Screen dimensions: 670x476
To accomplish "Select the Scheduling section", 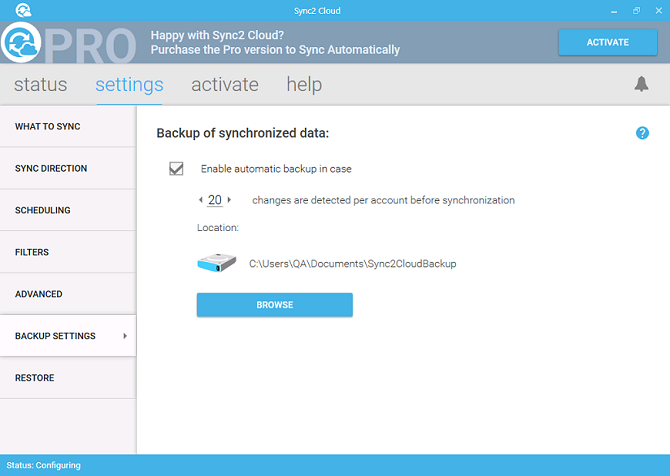I will pos(68,210).
